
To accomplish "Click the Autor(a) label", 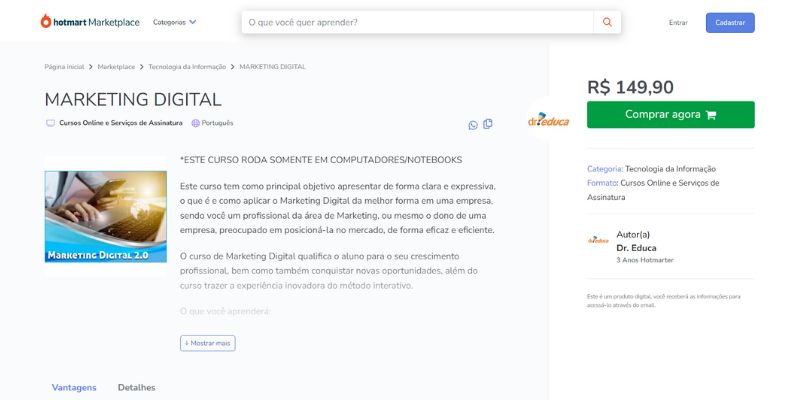I will (x=633, y=235).
